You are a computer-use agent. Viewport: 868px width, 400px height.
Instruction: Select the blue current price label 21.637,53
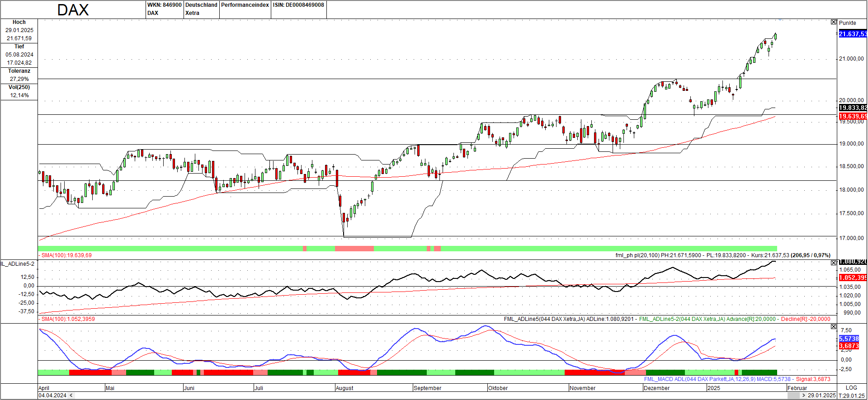pyautogui.click(x=853, y=34)
